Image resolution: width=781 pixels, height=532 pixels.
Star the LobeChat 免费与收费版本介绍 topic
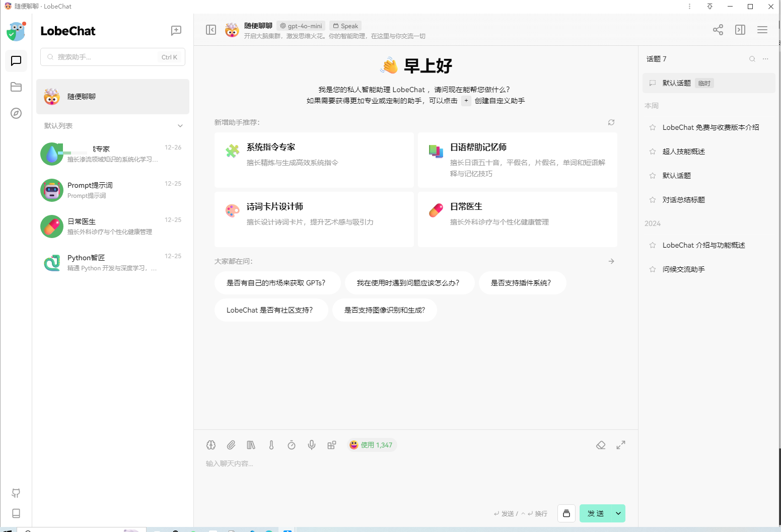tap(653, 127)
